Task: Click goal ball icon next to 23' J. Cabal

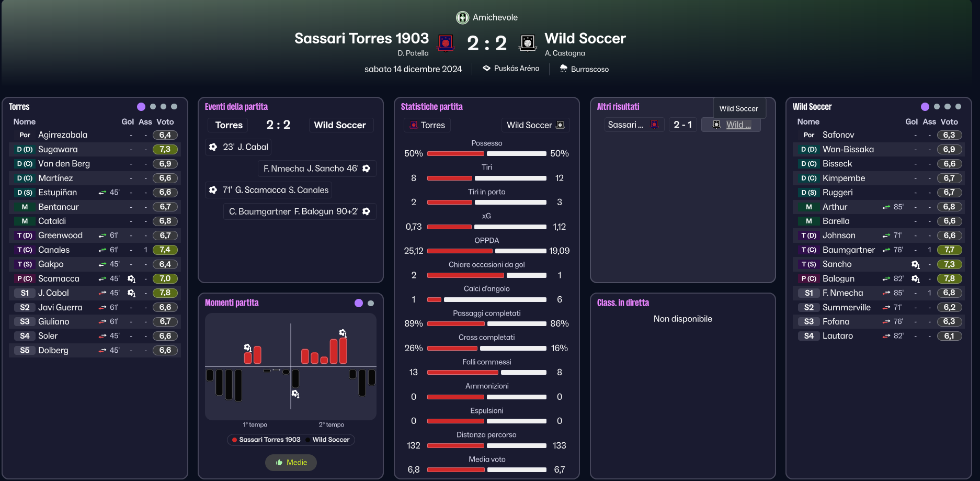Action: [213, 147]
